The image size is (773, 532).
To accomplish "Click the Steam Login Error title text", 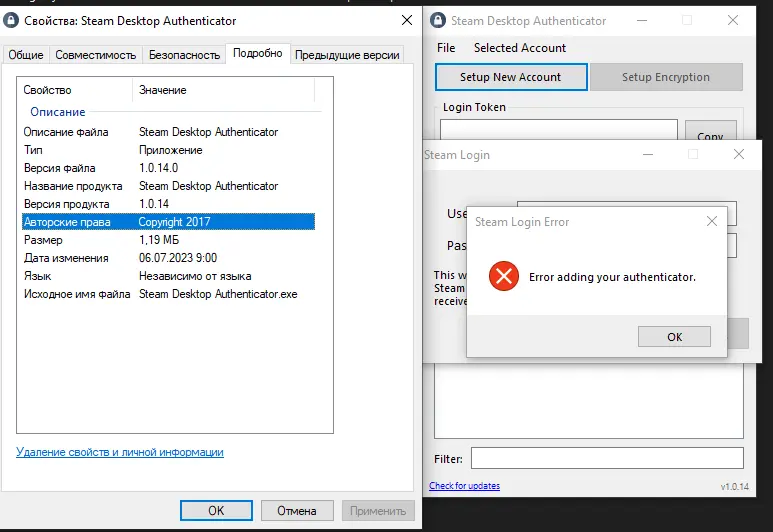I will point(522,222).
